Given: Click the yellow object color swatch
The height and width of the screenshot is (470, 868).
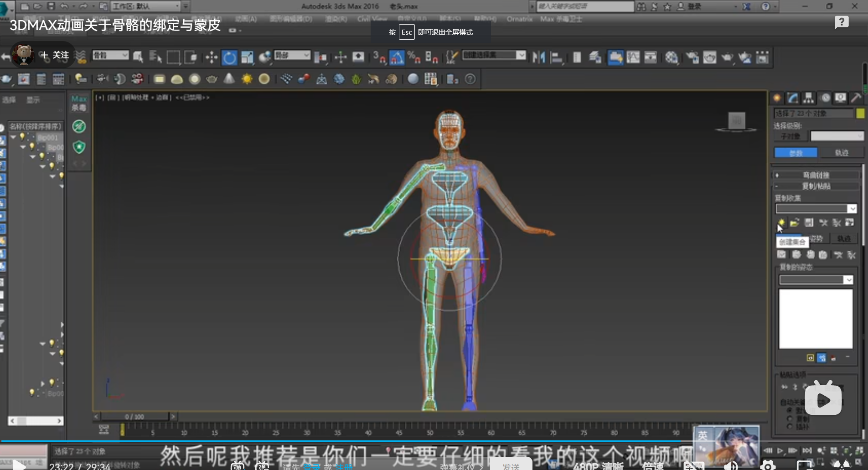Looking at the screenshot, I should tap(860, 113).
